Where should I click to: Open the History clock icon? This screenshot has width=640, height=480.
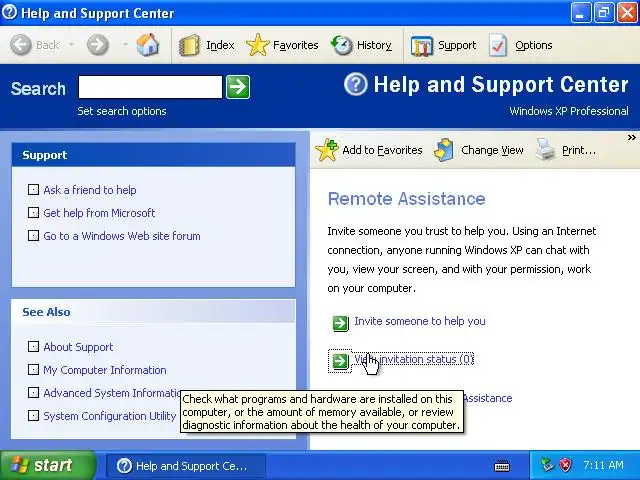(341, 45)
